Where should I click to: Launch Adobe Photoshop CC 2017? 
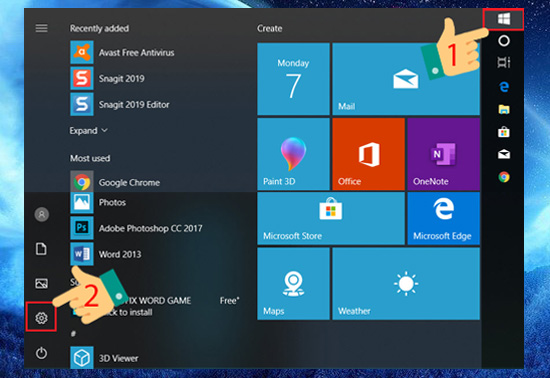(x=136, y=228)
